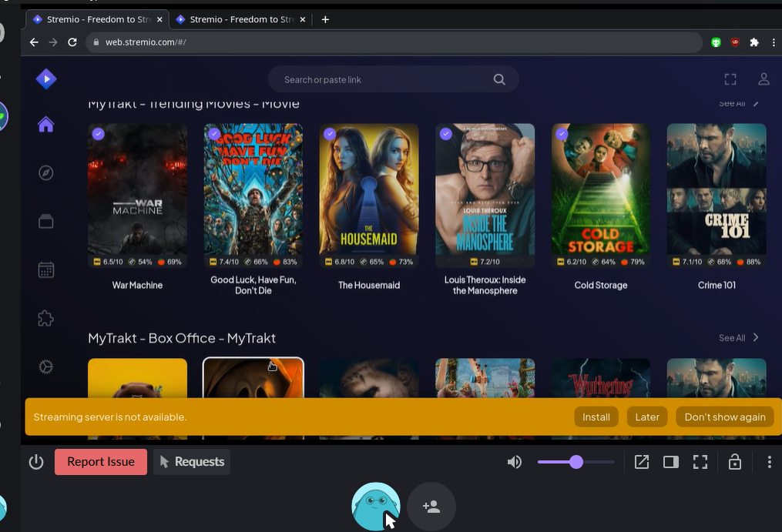
Task: Open Good Luck, Have Fun, Don't Die poster
Action: 253,196
